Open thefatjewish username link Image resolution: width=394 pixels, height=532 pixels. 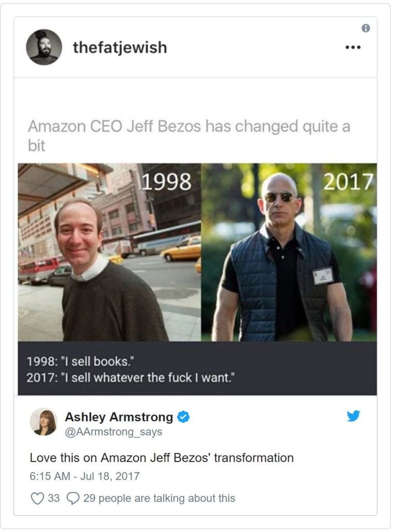pyautogui.click(x=120, y=47)
